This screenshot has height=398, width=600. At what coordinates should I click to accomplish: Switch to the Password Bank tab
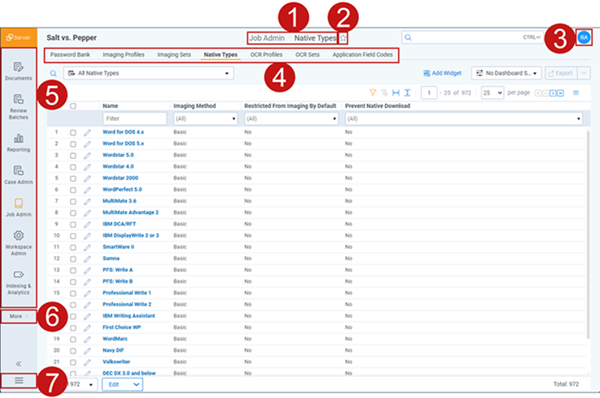[x=70, y=55]
